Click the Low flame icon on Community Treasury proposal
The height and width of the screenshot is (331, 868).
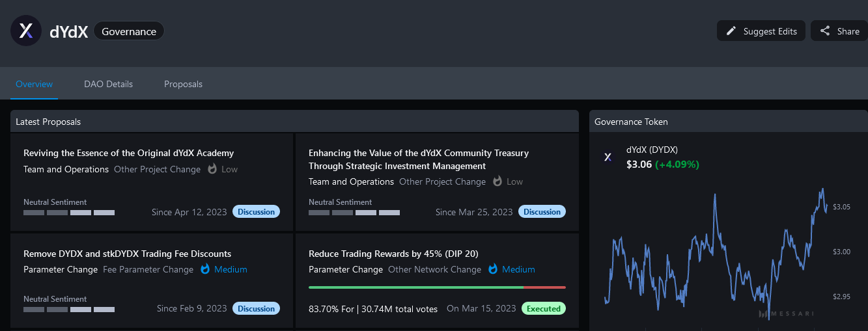pyautogui.click(x=497, y=181)
